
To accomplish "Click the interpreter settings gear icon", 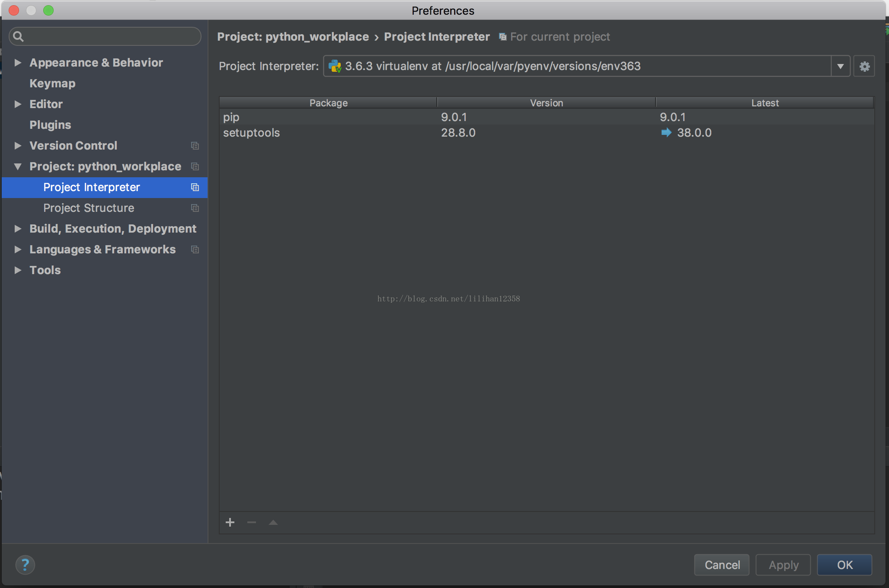I will click(864, 66).
